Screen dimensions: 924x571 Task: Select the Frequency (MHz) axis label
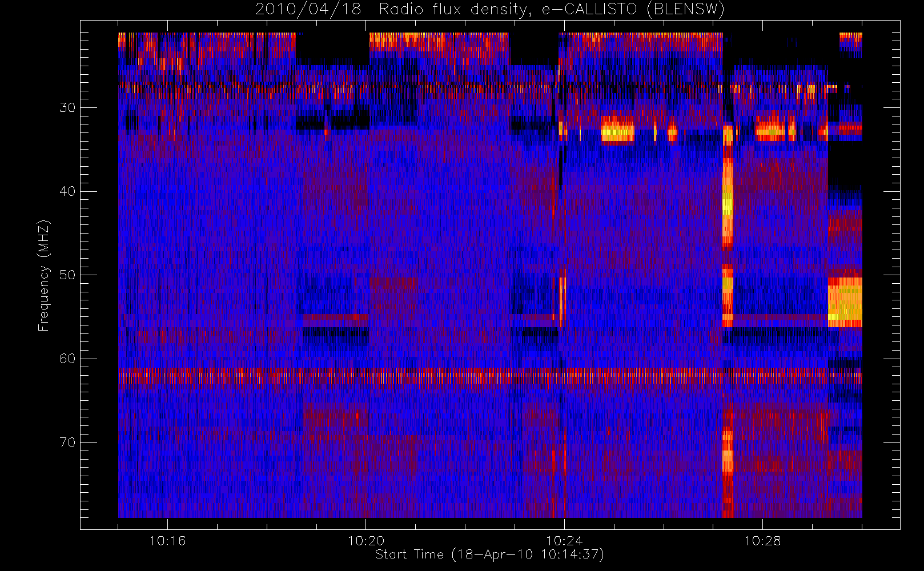[44, 275]
